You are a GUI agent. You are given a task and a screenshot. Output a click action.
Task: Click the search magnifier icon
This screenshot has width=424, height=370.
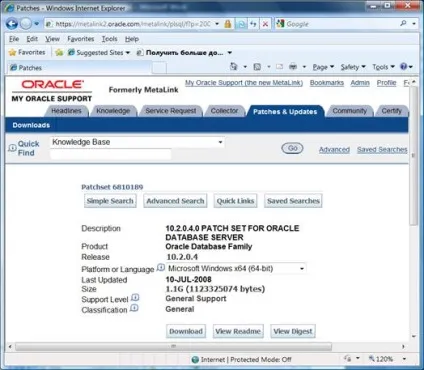[403, 24]
